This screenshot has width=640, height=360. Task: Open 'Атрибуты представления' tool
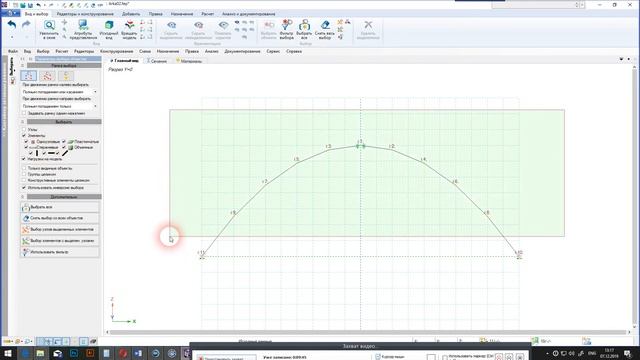click(x=83, y=29)
